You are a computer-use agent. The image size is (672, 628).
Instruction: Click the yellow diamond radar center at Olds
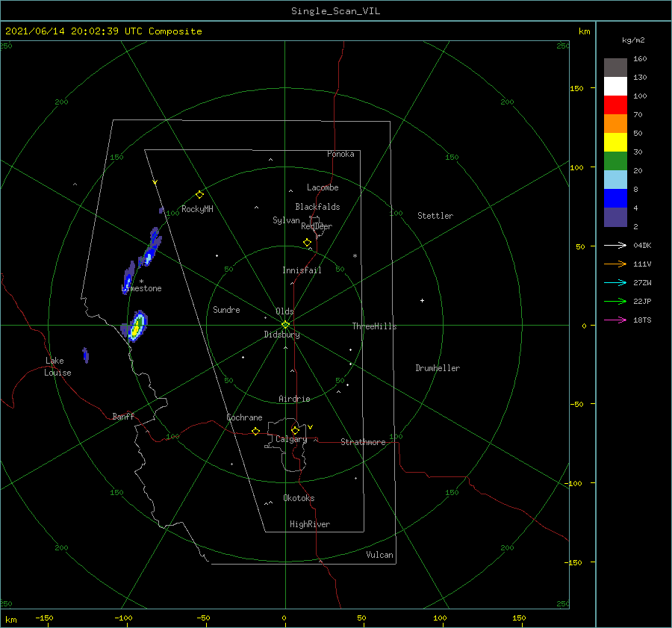tap(285, 325)
